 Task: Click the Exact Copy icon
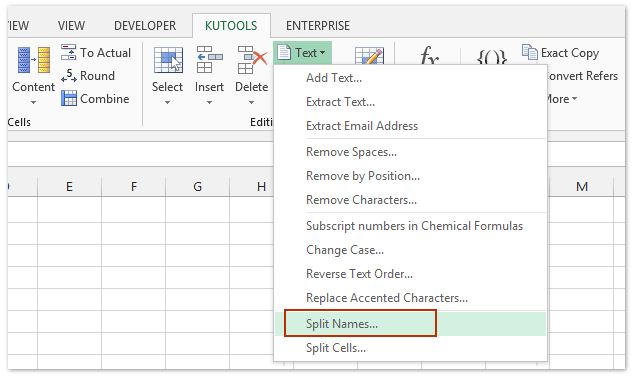pos(529,52)
